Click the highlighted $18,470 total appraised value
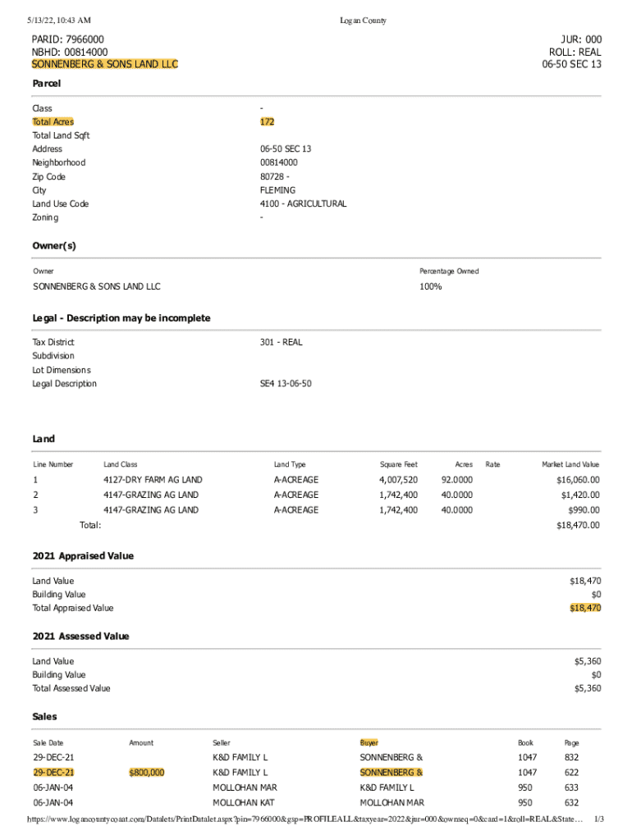632x840 pixels. point(585,608)
